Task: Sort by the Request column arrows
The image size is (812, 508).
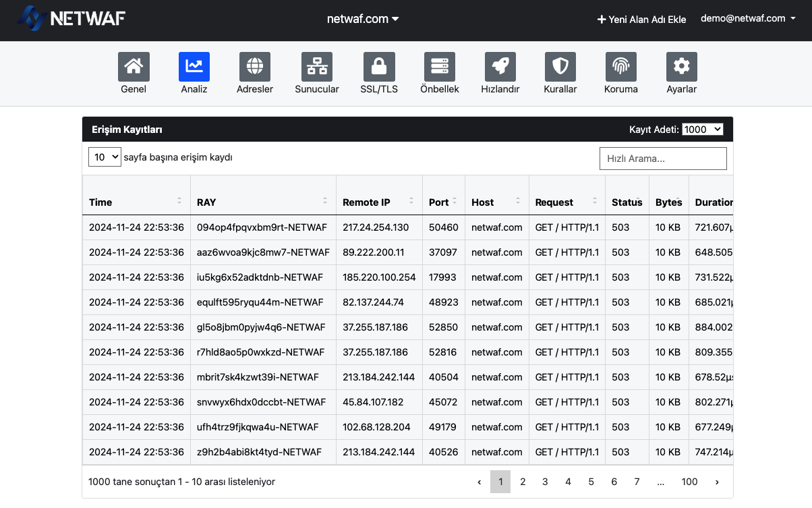Action: [x=595, y=201]
